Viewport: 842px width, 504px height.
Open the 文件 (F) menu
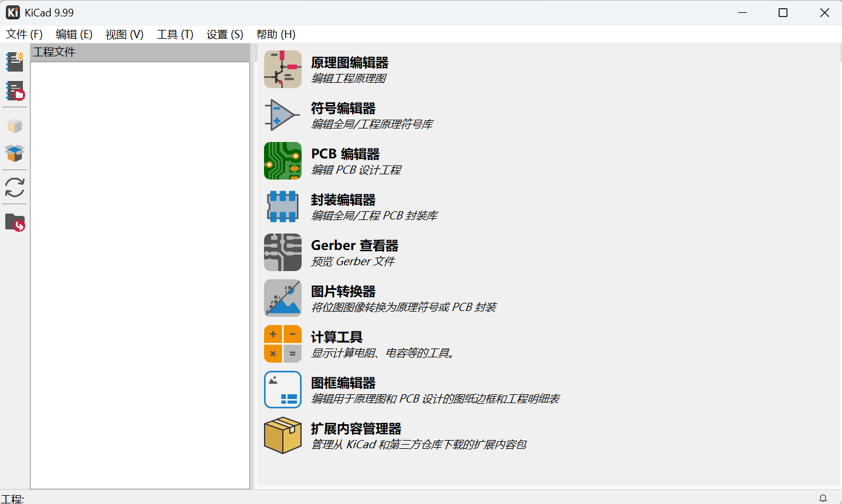pos(24,35)
